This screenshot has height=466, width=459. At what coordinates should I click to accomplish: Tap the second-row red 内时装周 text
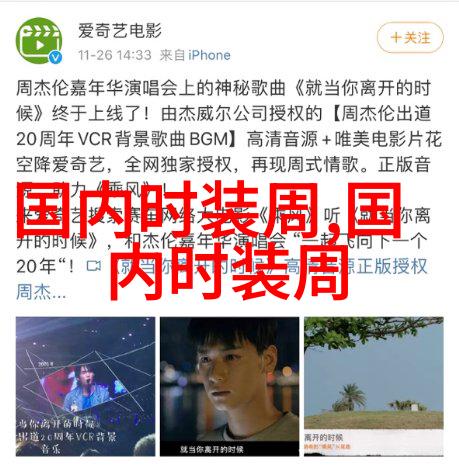pyautogui.click(x=229, y=272)
